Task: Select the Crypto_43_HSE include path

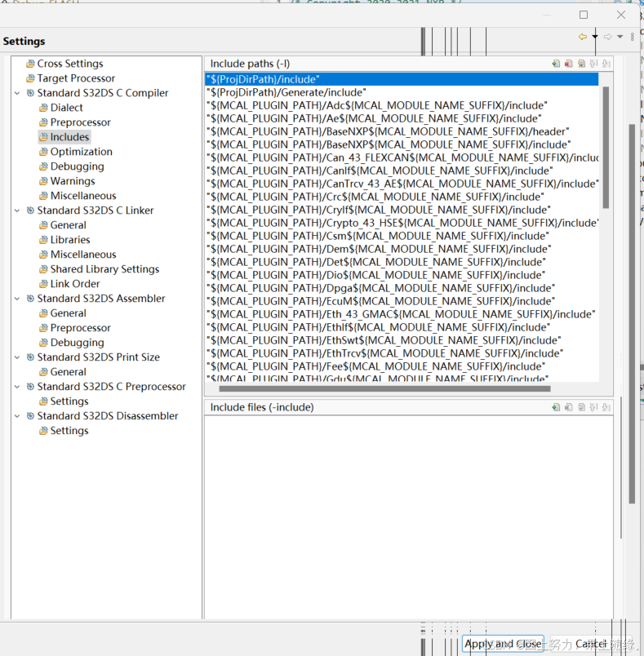Action: pos(402,223)
